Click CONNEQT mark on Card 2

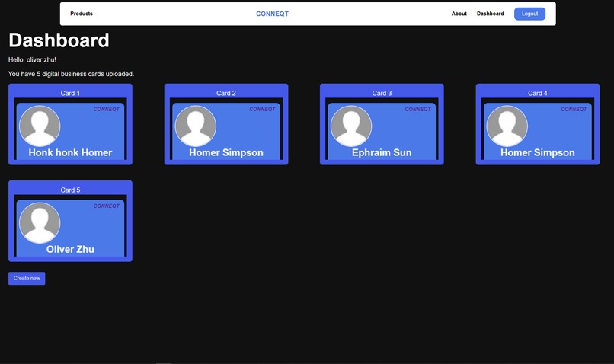(262, 109)
